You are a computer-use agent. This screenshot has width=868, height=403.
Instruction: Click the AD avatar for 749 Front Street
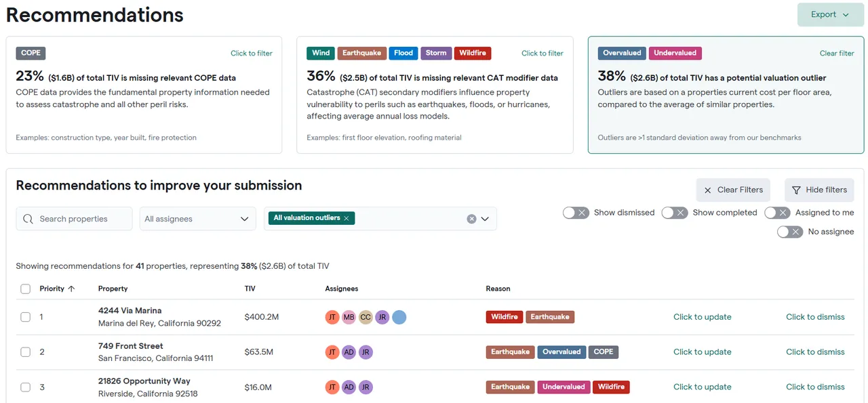point(349,352)
